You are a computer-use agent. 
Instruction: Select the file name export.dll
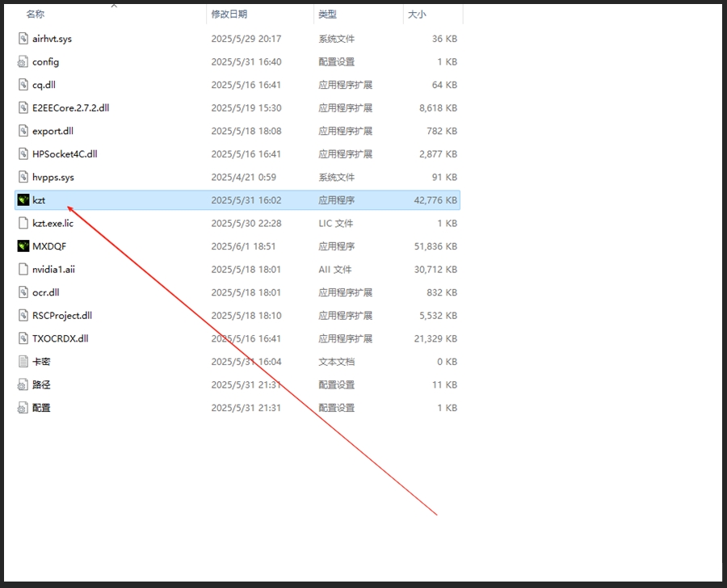[x=53, y=131]
